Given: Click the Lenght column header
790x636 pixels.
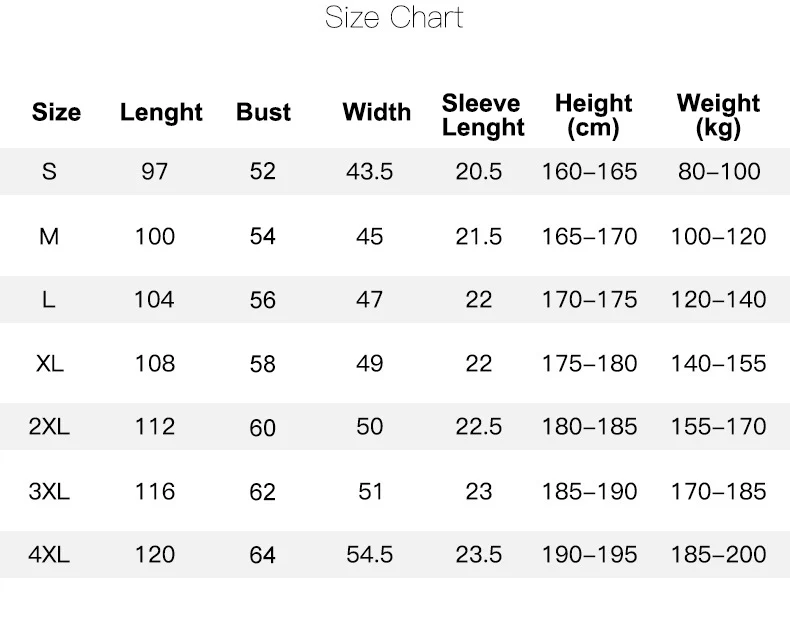Looking at the screenshot, I should [x=161, y=112].
